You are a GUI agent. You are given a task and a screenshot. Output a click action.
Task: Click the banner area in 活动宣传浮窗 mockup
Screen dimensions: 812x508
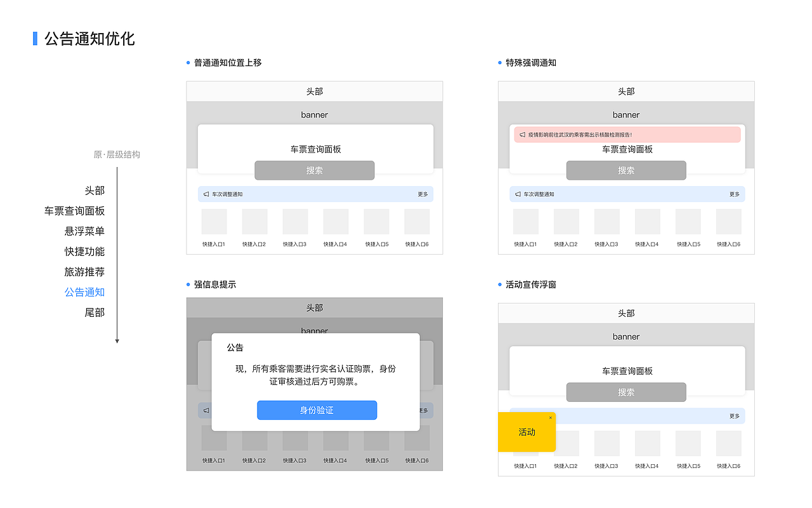(x=626, y=337)
